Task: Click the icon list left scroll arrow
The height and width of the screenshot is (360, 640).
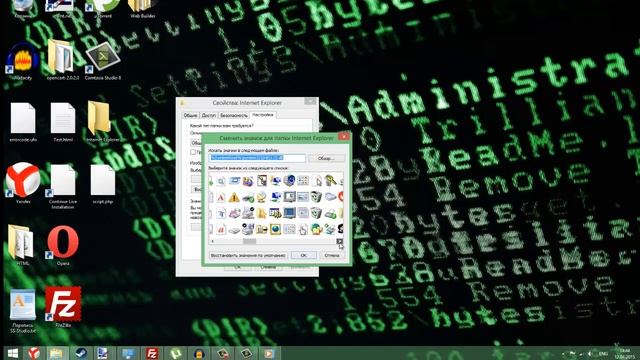Action: pyautogui.click(x=212, y=242)
